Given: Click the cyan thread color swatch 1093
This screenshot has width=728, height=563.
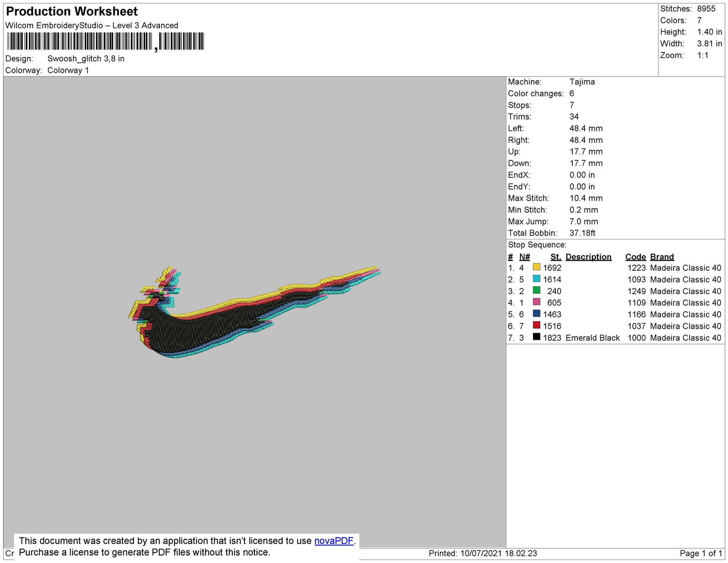Looking at the screenshot, I should (537, 279).
